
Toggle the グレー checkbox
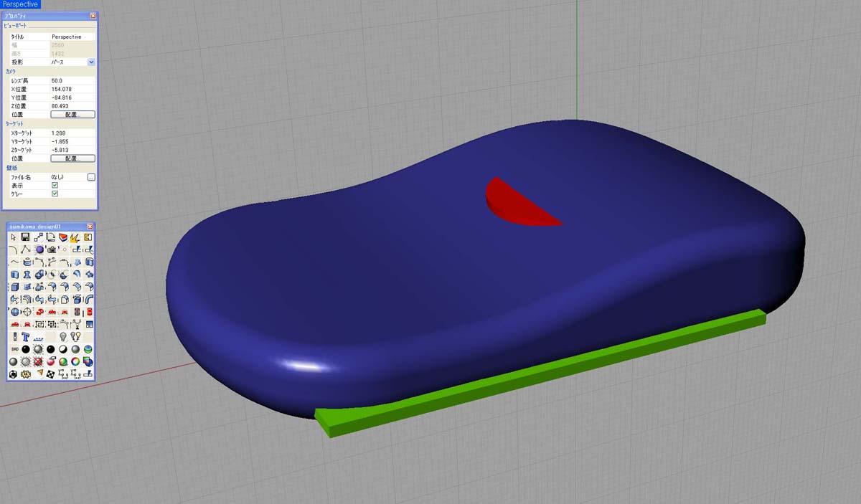[55, 194]
